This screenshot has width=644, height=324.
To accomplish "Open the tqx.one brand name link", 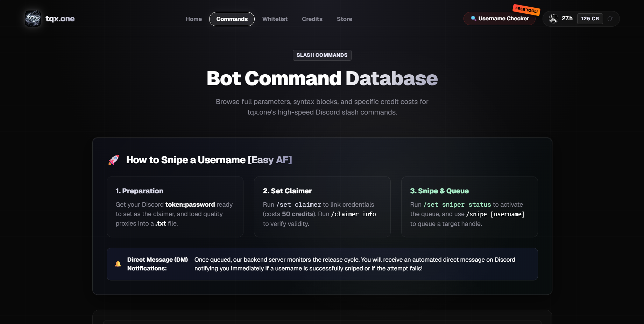I will pyautogui.click(x=60, y=19).
